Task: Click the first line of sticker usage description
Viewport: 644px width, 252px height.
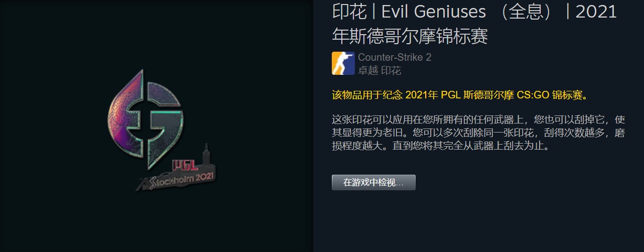Action: [x=478, y=120]
